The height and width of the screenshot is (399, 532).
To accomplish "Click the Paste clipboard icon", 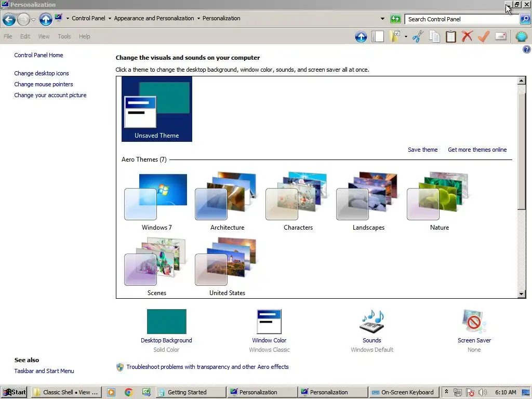I will click(x=451, y=36).
